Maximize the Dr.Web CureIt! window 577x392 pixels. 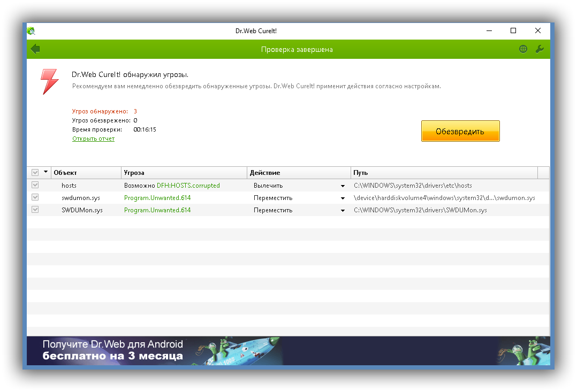coord(513,31)
